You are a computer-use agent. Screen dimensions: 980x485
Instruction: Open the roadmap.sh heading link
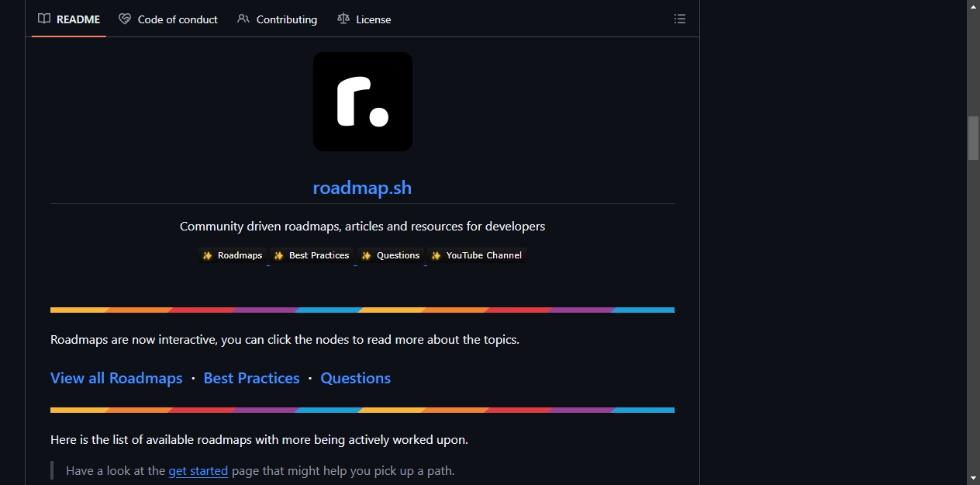coord(362,188)
